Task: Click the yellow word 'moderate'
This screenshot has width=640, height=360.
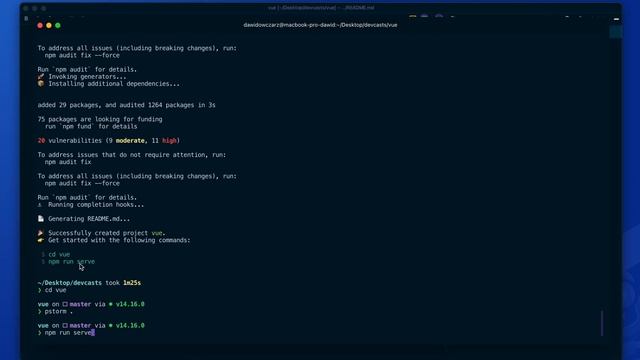Action: point(130,140)
